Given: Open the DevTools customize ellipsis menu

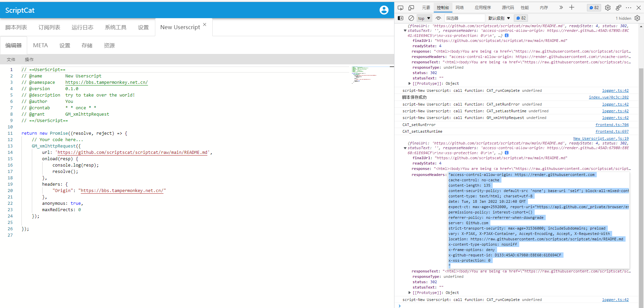Looking at the screenshot, I should tap(629, 8).
